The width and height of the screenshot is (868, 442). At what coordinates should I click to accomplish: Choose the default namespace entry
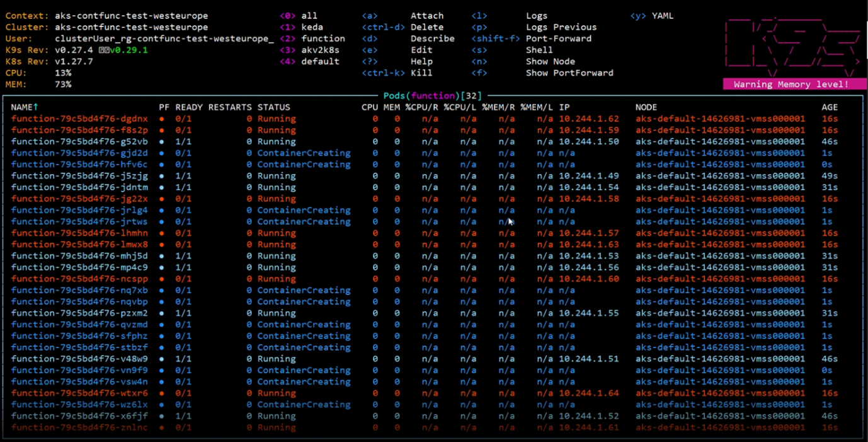[x=320, y=62]
